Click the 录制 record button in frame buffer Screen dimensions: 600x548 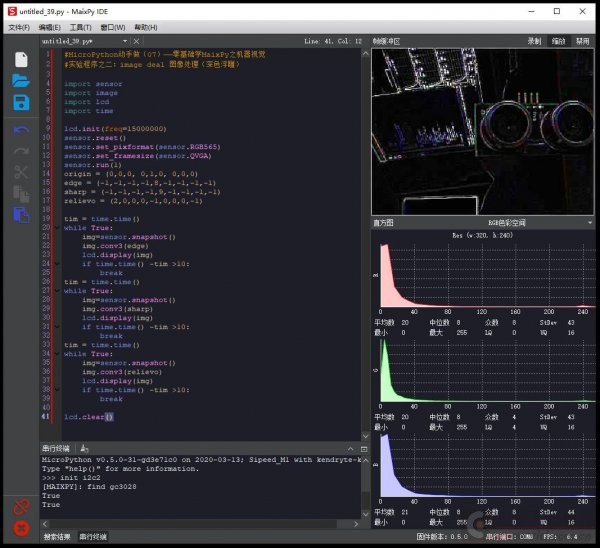click(x=534, y=41)
